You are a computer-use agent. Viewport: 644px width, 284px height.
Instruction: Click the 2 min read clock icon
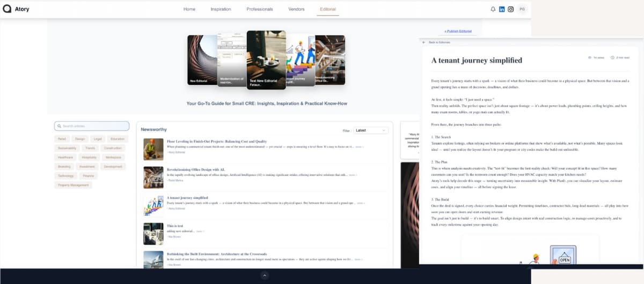tap(612, 57)
